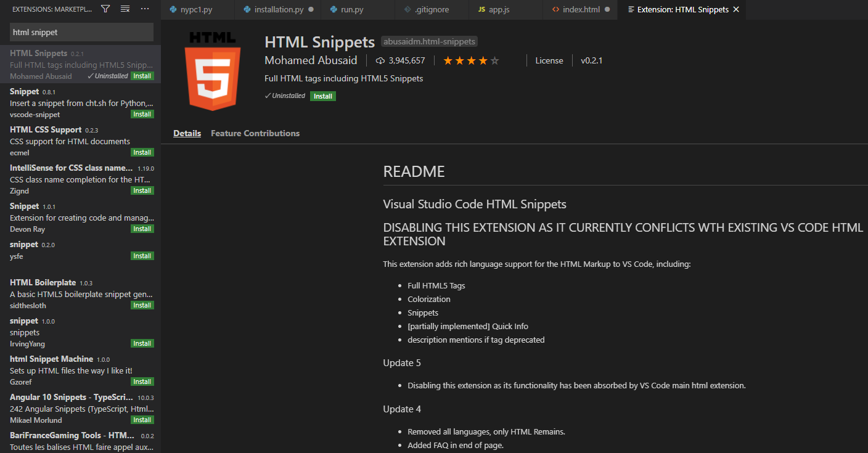Viewport: 868px width, 453px height.
Task: Install Angular 10 Snippets by Mikael Morlund
Action: pyautogui.click(x=142, y=420)
